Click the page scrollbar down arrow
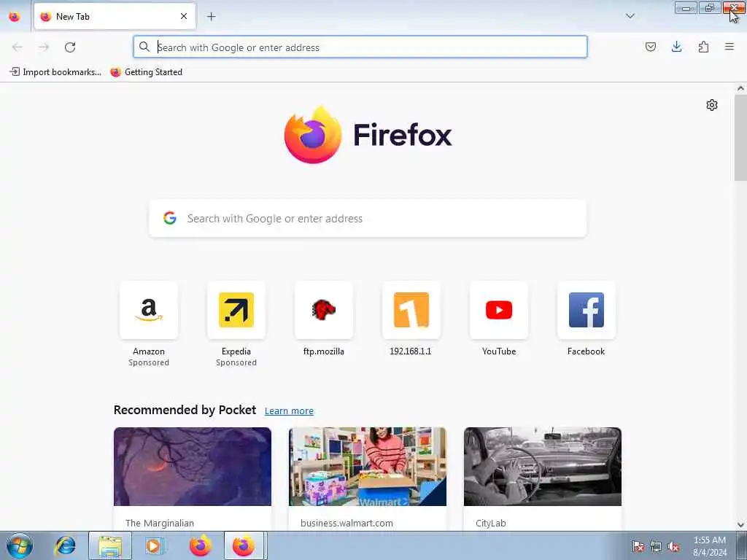Viewport: 747px width, 560px height. pyautogui.click(x=740, y=525)
